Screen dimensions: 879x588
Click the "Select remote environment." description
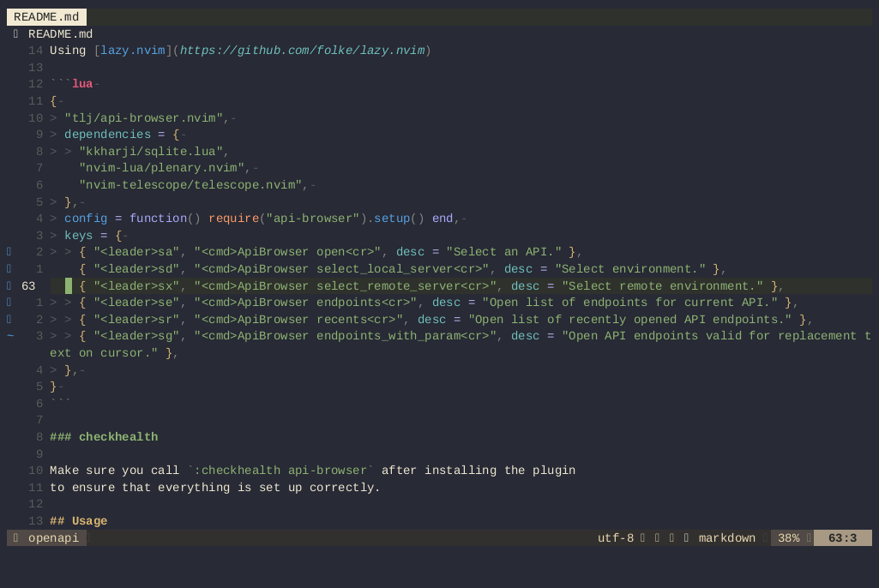tap(663, 286)
